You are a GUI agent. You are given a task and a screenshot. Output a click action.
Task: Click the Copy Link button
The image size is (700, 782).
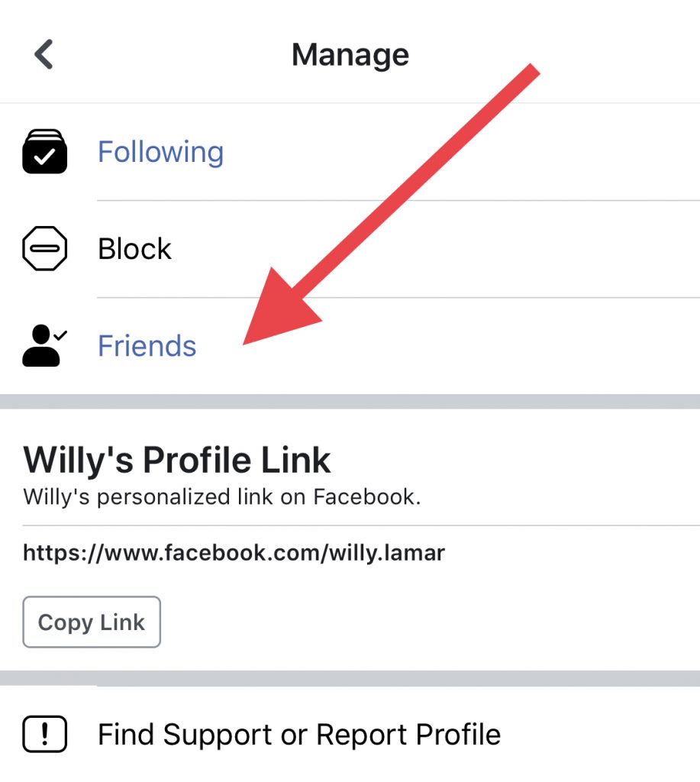click(91, 622)
